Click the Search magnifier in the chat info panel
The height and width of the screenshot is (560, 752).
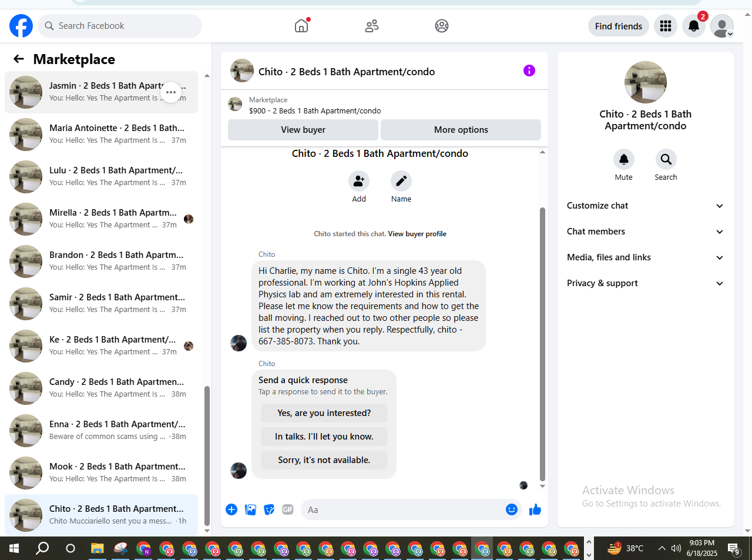tap(666, 159)
